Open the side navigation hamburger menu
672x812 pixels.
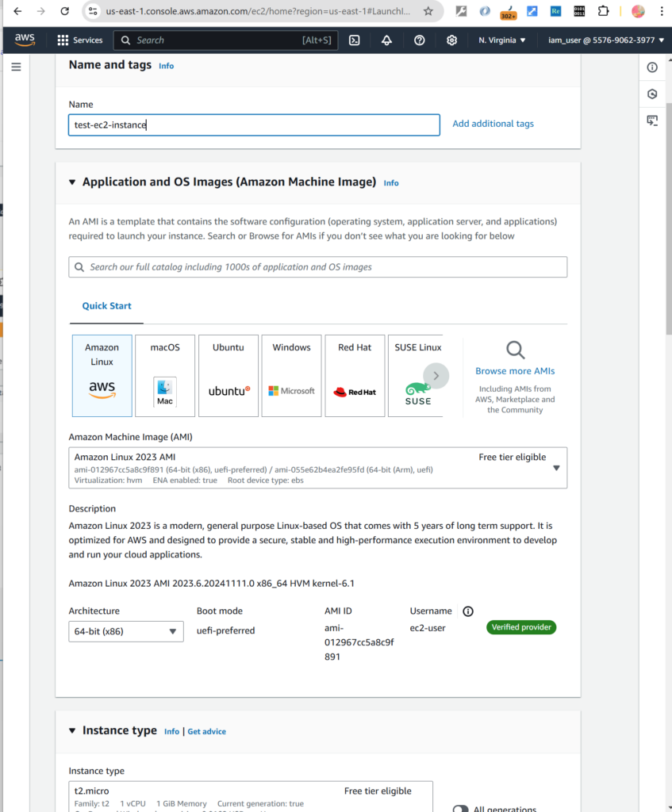(16, 67)
